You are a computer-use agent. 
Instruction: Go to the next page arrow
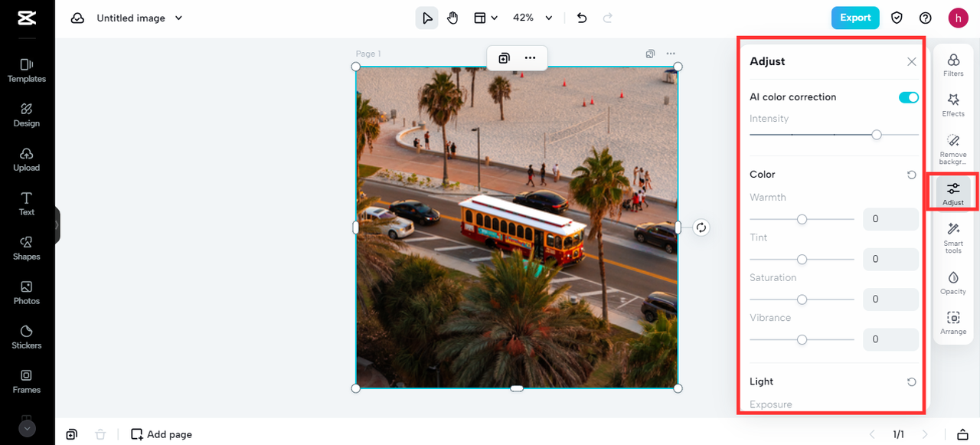925,434
